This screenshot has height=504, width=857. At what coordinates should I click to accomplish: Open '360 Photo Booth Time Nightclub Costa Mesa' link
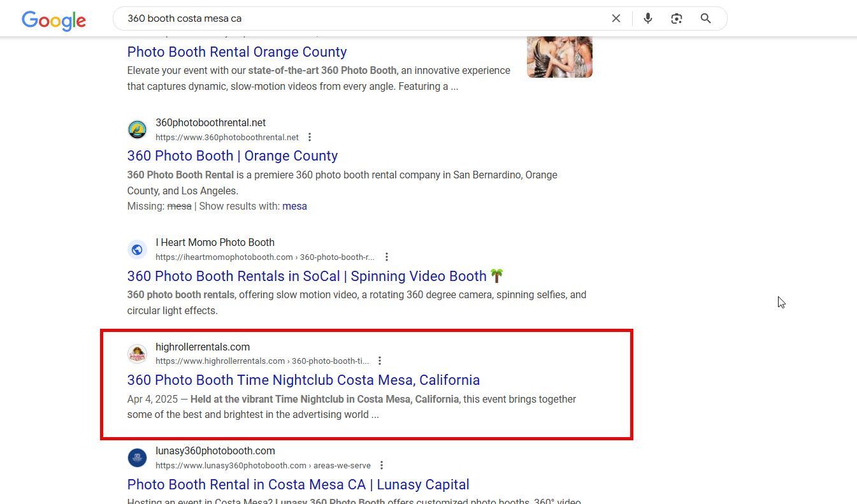click(303, 380)
